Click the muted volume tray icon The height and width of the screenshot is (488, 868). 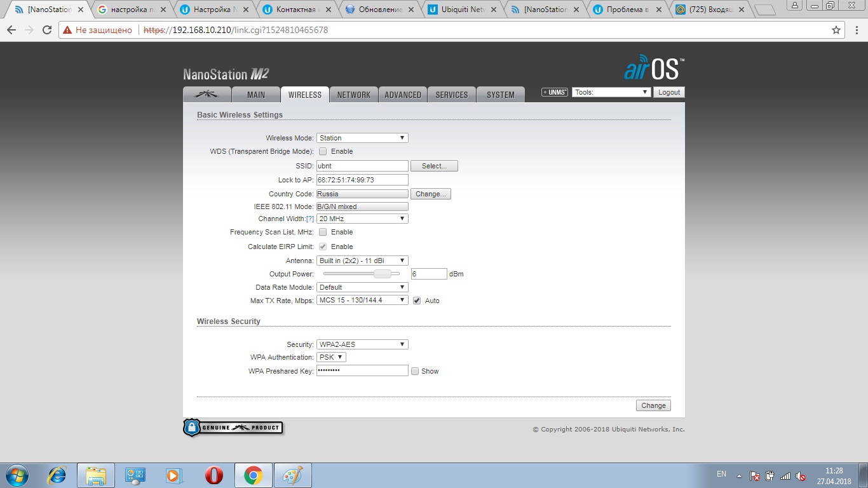(x=801, y=475)
